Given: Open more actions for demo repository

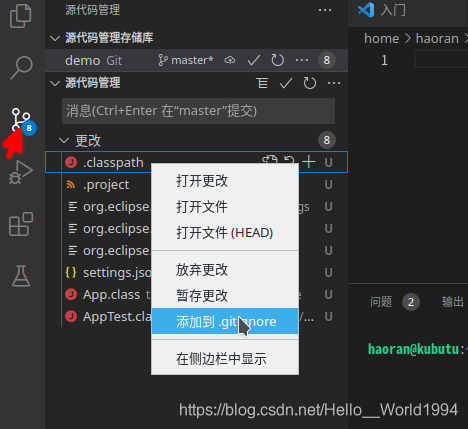Looking at the screenshot, I should point(302,60).
